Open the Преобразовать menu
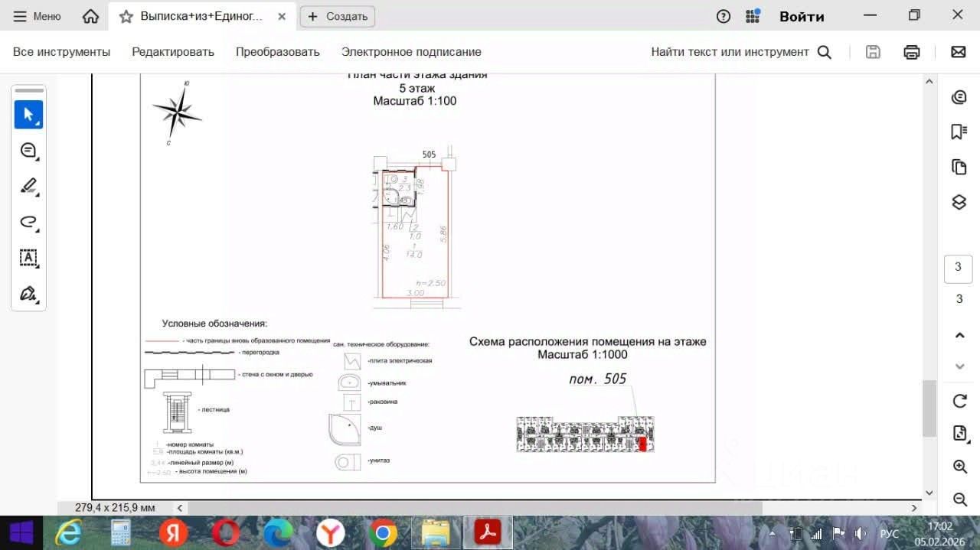The height and width of the screenshot is (550, 980). click(277, 52)
